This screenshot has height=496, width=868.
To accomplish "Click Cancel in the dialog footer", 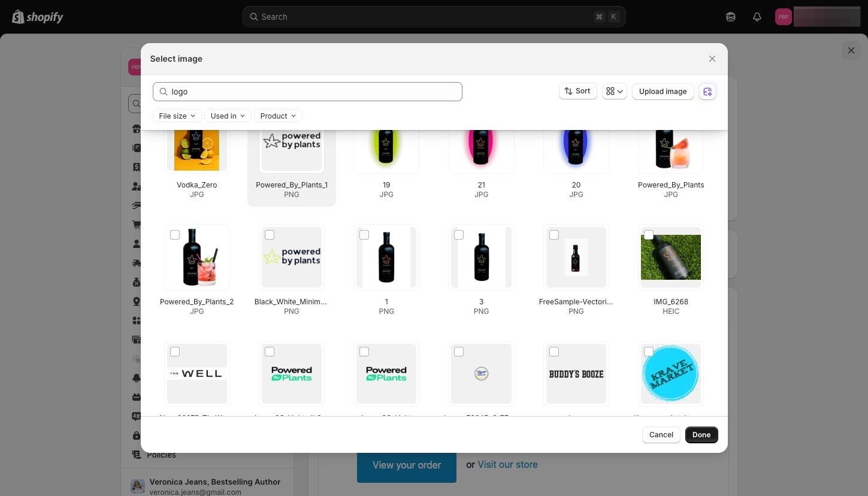I will click(x=661, y=435).
